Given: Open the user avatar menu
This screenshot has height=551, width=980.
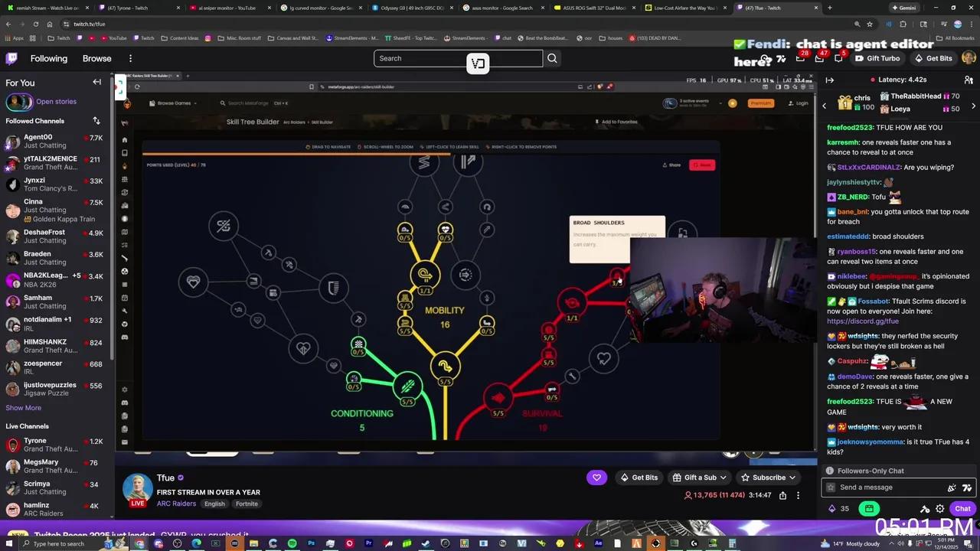Looking at the screenshot, I should coord(969,58).
